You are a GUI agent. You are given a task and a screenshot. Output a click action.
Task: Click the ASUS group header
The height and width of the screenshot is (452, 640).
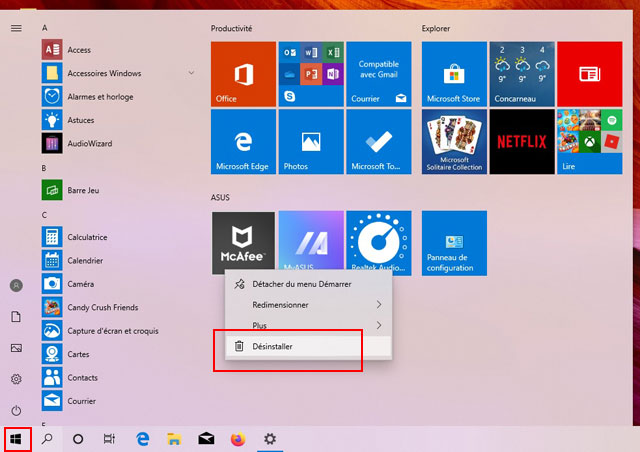[220, 197]
